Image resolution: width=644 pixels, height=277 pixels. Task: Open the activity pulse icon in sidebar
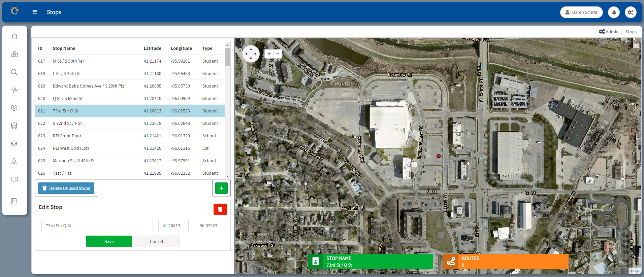(x=14, y=90)
